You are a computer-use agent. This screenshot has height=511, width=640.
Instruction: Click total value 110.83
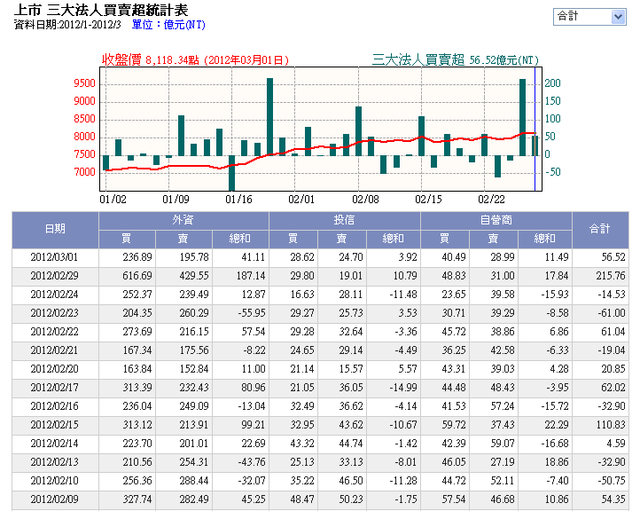[x=611, y=425]
